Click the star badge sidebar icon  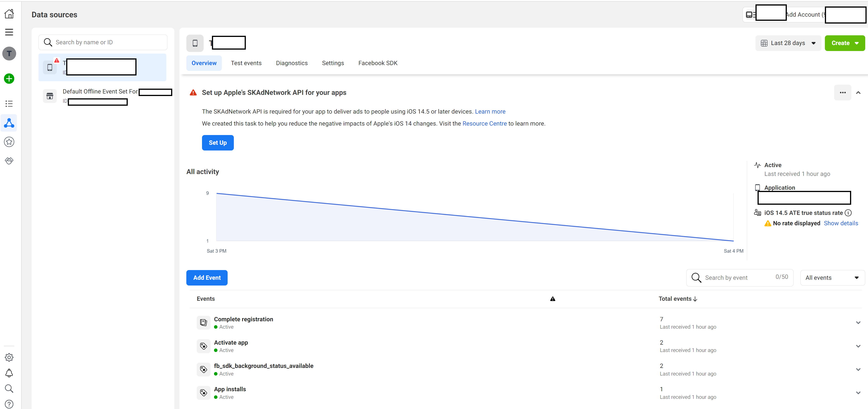(x=9, y=142)
